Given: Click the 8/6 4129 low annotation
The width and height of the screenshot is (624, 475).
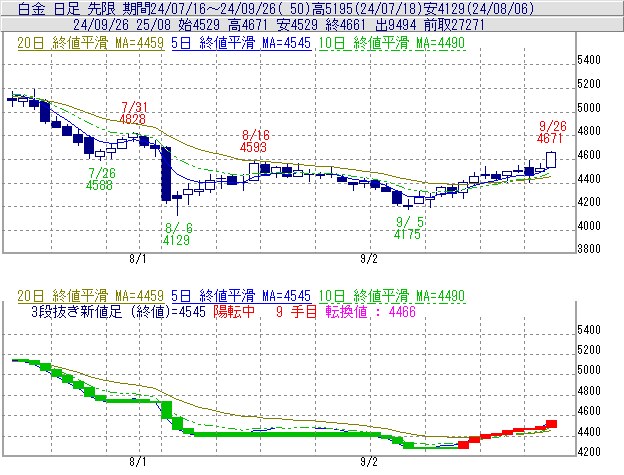Looking at the screenshot, I should point(177,234).
